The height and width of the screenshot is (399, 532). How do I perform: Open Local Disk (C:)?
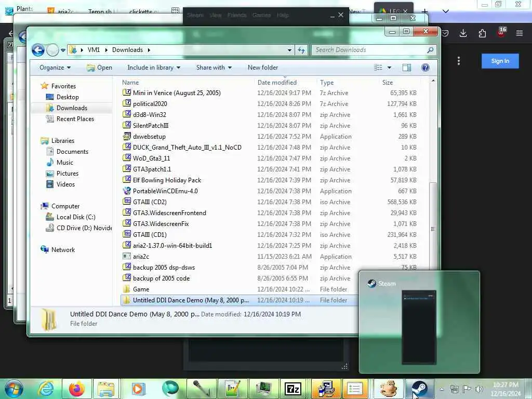tap(76, 217)
